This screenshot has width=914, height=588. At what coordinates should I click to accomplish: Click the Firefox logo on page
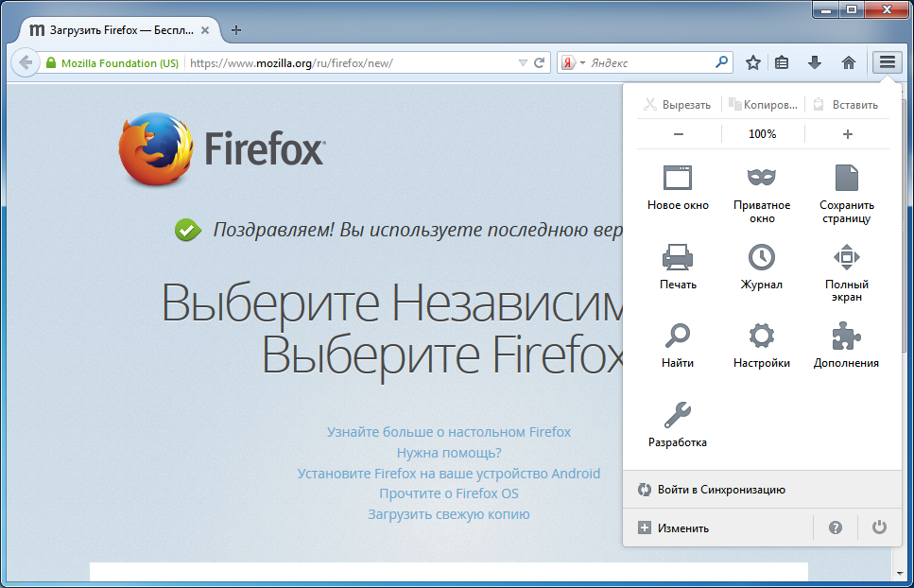pos(221,149)
